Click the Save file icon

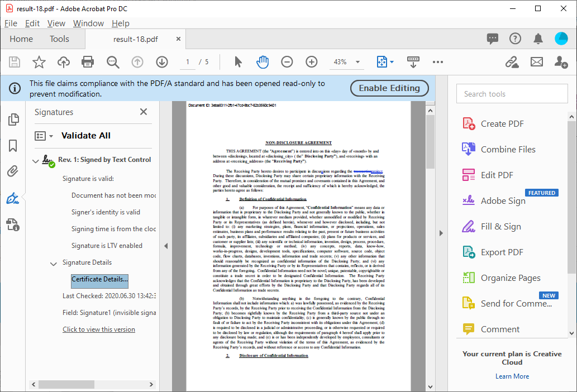[x=15, y=62]
